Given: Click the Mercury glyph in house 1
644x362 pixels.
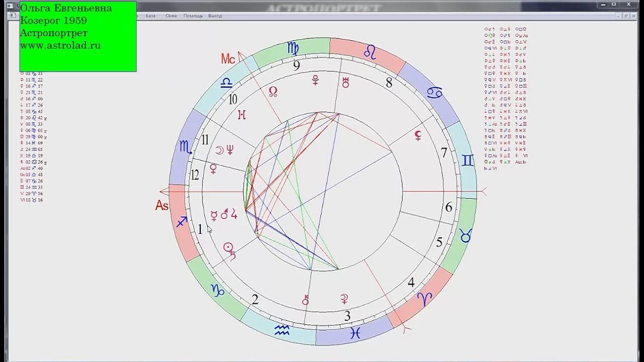Looking at the screenshot, I should click(214, 216).
